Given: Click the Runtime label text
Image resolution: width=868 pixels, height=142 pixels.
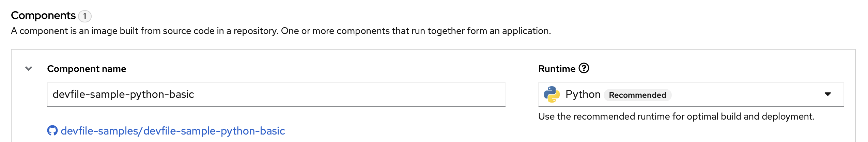Looking at the screenshot, I should click(557, 69).
